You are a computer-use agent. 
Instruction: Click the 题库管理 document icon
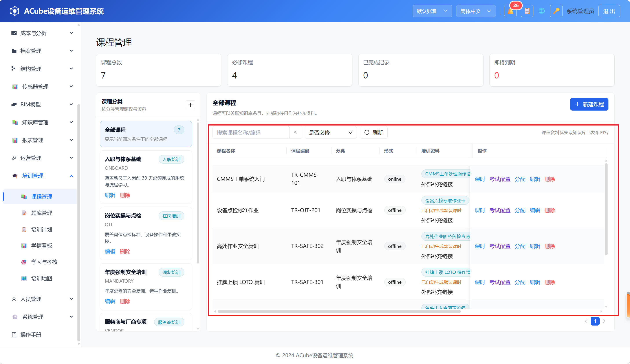(24, 213)
